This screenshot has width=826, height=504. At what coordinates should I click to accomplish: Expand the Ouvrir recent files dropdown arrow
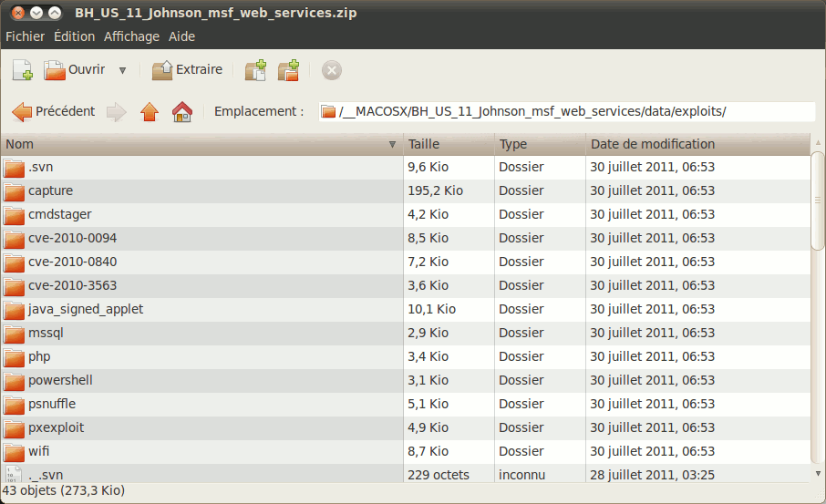tap(122, 70)
